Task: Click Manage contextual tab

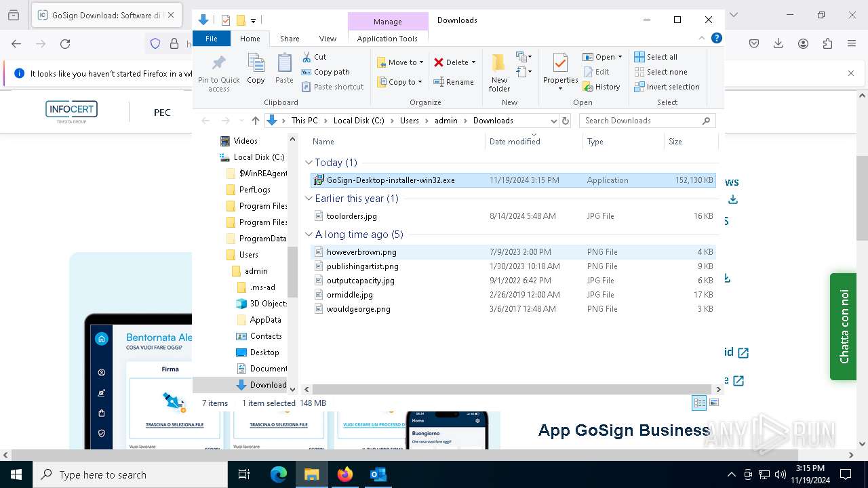Action: [x=387, y=22]
